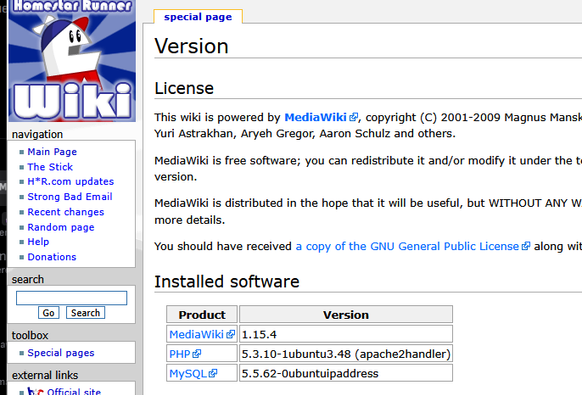Open PHP link in Installed software table

(x=180, y=354)
